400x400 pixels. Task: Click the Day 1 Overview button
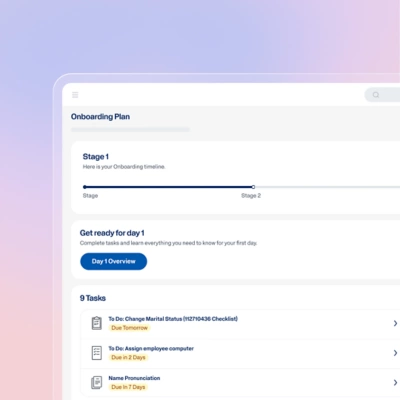(x=113, y=261)
